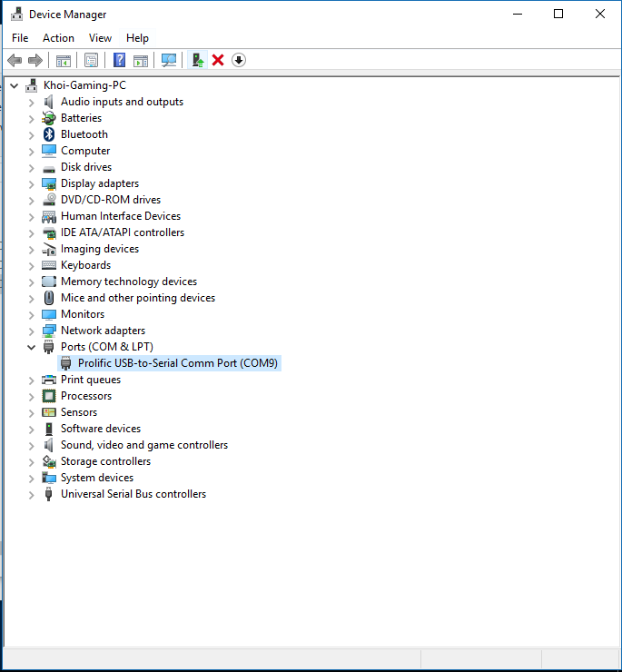Expand the IDE ATA/ATAPI controllers chevron

[x=31, y=233]
